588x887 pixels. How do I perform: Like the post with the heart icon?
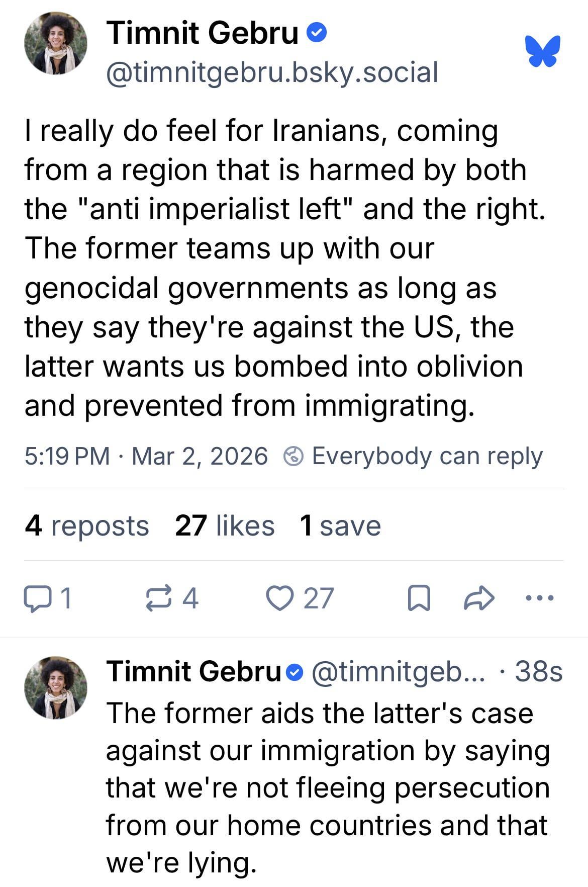[279, 599]
